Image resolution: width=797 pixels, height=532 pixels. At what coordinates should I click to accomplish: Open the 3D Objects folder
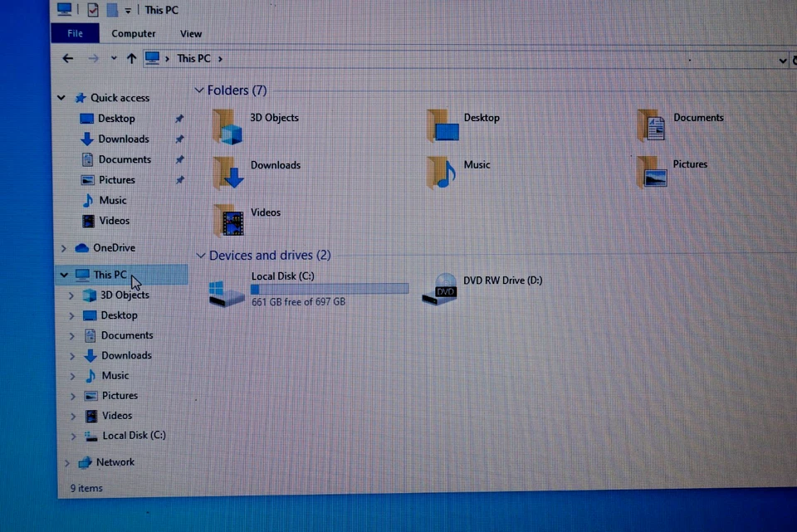227,124
